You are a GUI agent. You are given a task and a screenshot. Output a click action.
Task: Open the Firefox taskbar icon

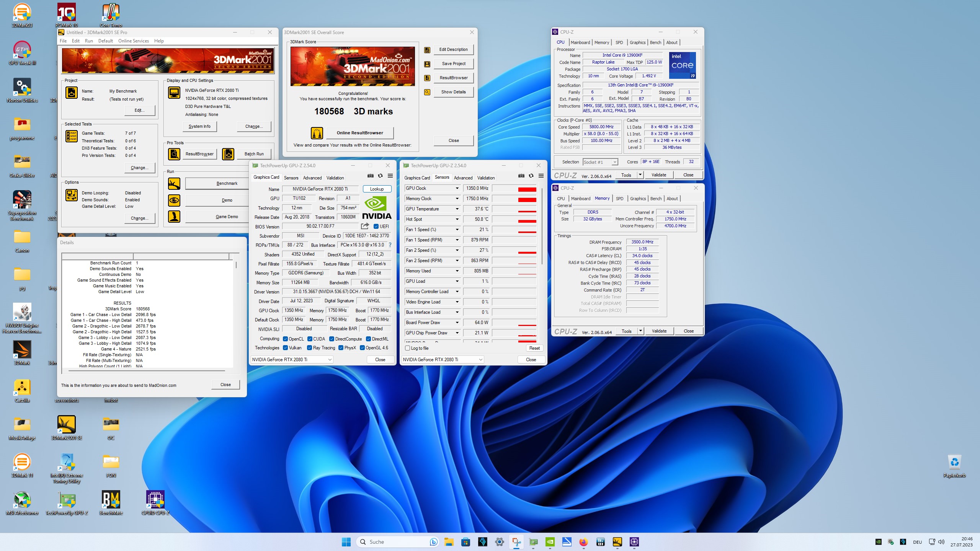pyautogui.click(x=583, y=542)
